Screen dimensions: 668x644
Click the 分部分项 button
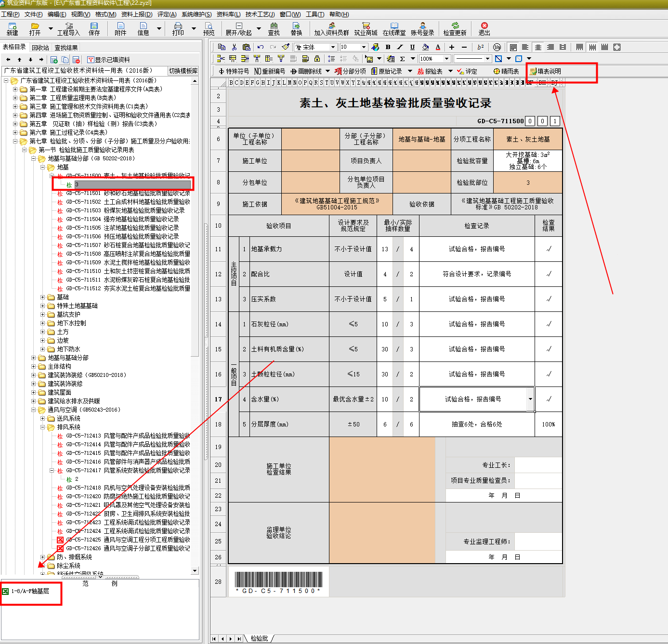click(x=350, y=71)
